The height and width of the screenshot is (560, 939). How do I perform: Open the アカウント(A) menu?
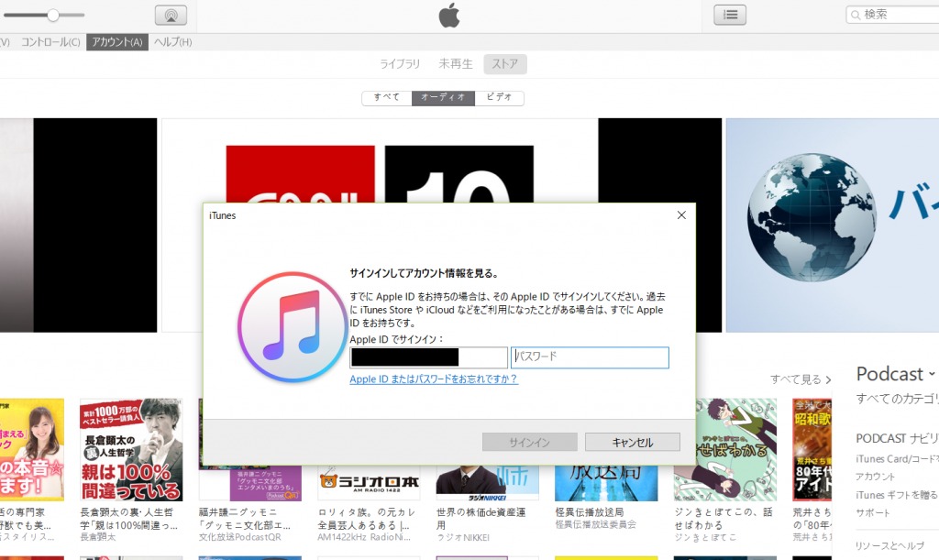(x=117, y=42)
